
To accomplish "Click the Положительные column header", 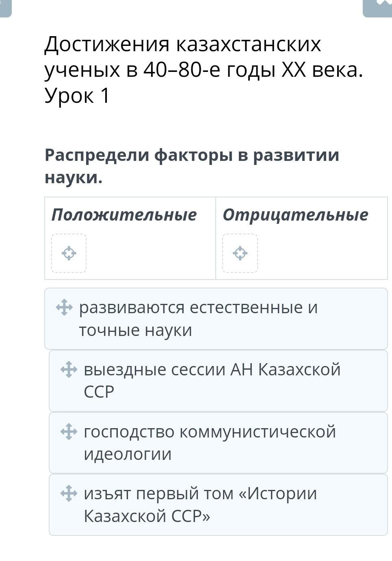I will (124, 214).
